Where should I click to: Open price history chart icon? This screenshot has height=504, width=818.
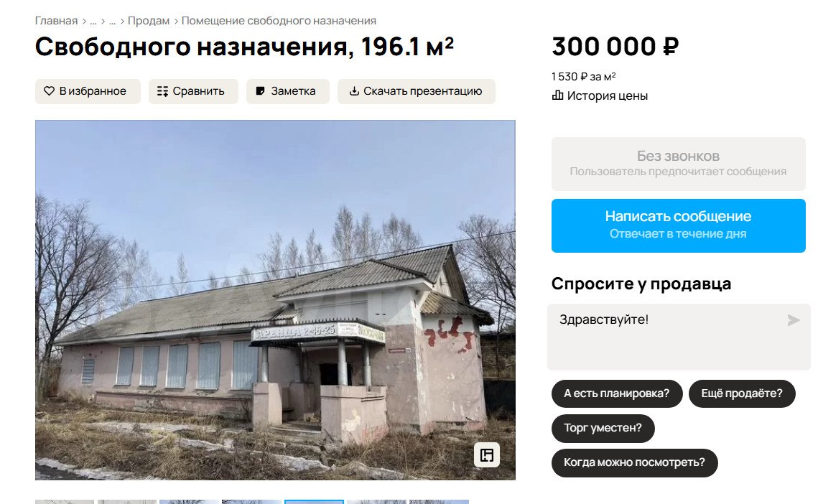click(558, 95)
